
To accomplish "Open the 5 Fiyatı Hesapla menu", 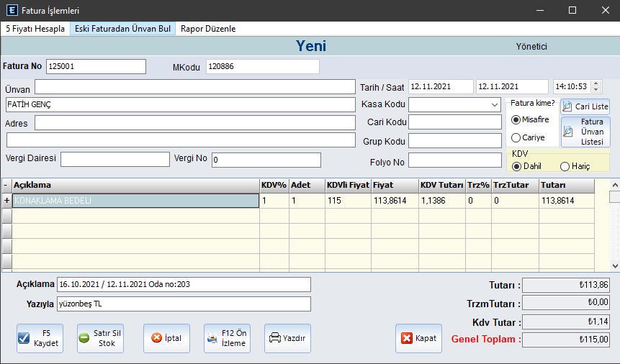I will 35,29.
